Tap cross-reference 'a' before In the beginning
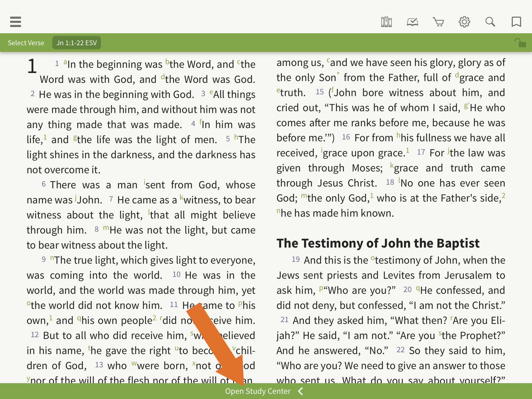 point(65,62)
